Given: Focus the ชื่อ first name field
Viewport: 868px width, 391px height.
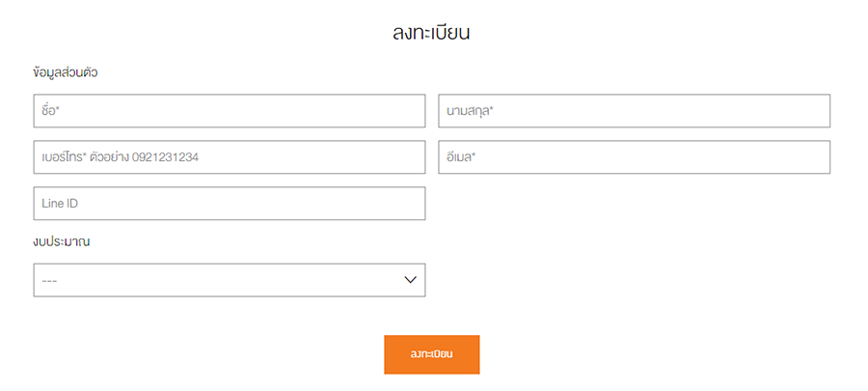Looking at the screenshot, I should (x=229, y=111).
